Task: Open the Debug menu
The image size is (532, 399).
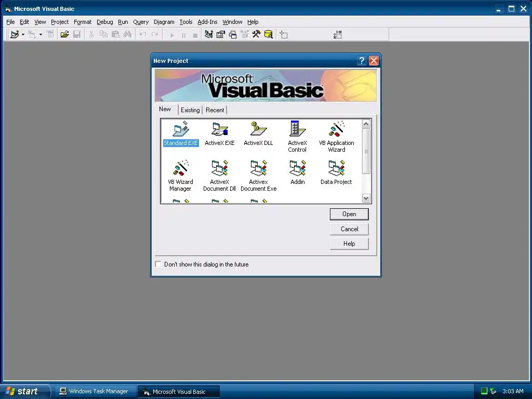Action: pyautogui.click(x=105, y=22)
